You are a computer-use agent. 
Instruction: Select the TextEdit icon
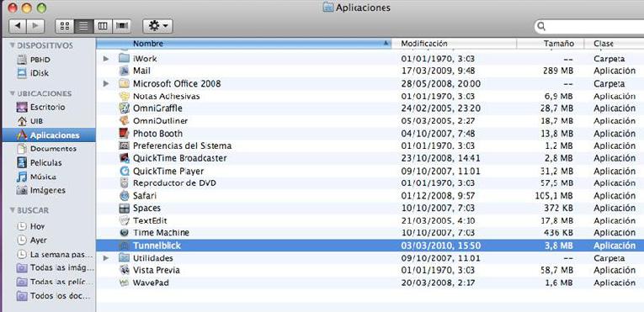tap(124, 221)
